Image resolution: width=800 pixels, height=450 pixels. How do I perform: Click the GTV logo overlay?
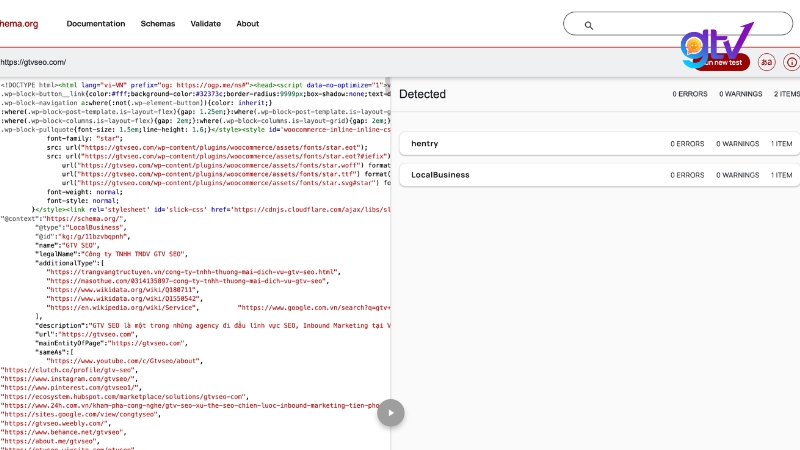pyautogui.click(x=714, y=42)
